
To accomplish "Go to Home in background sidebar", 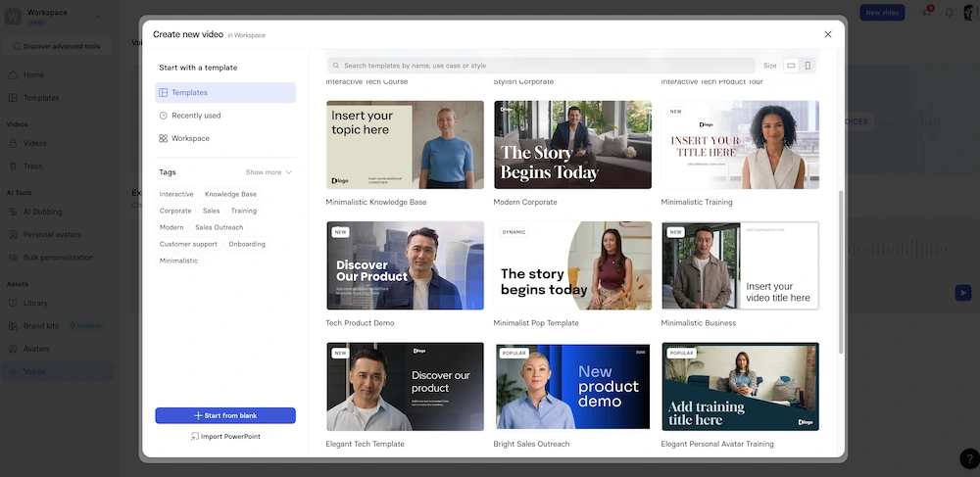I will [x=57, y=74].
